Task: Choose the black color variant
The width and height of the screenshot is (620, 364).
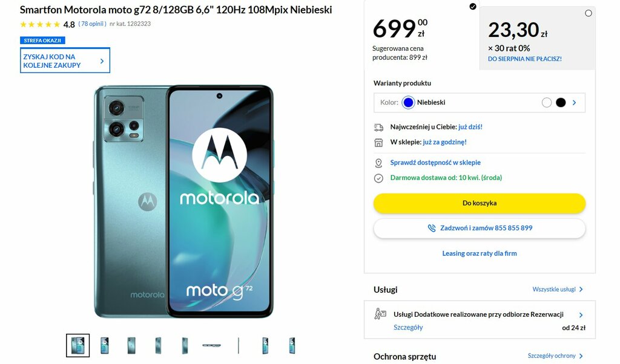Action: (561, 103)
